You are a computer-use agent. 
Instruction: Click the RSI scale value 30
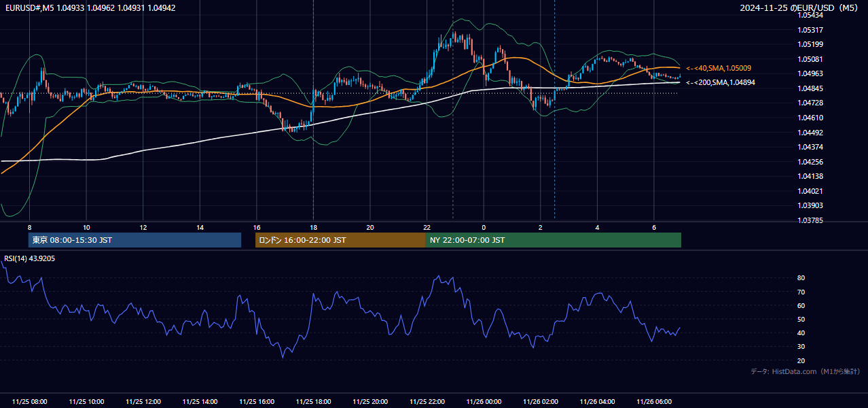tap(801, 347)
